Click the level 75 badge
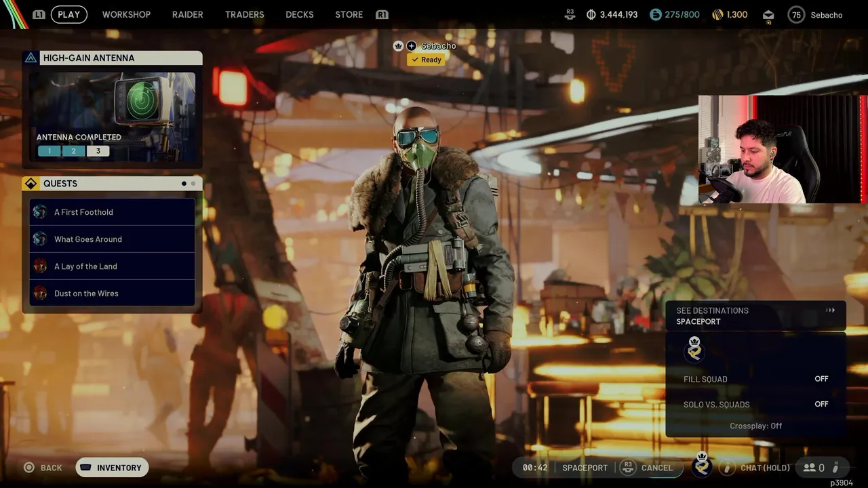The width and height of the screenshot is (868, 488). (796, 15)
